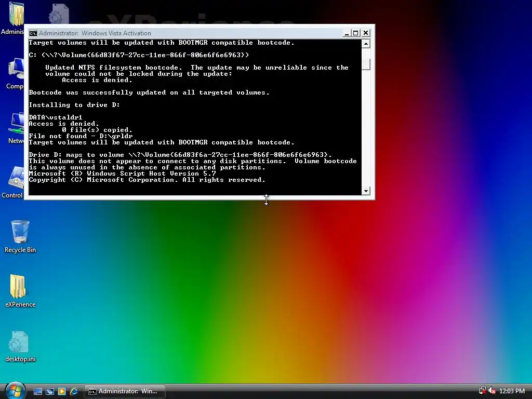Click Switch between windows quick launch icon
The width and height of the screenshot is (532, 399).
pos(50,391)
